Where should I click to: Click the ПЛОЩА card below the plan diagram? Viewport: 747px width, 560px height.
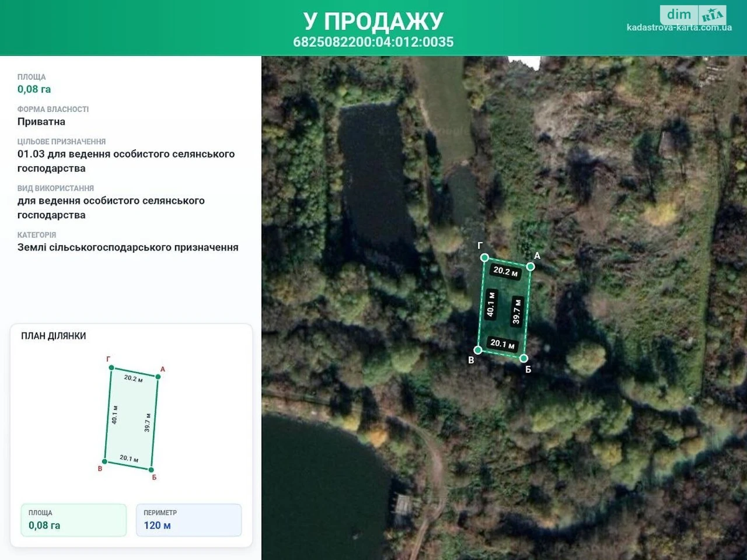(x=74, y=520)
